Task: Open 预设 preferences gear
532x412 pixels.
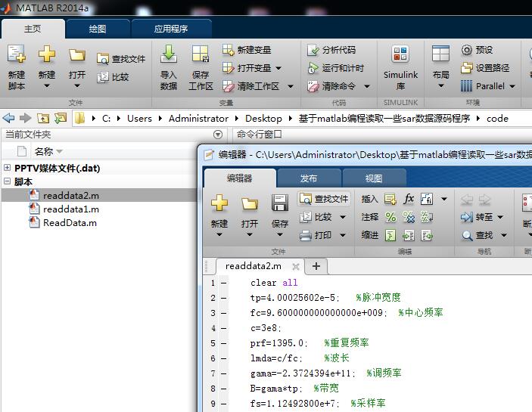Action: tap(477, 50)
